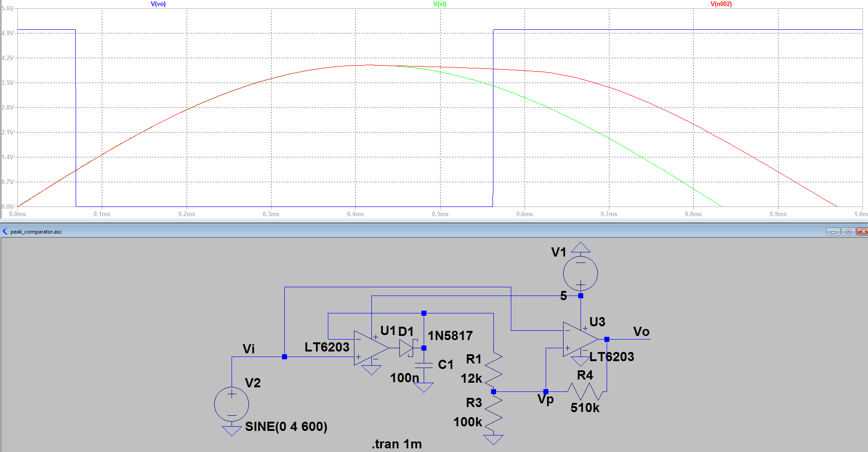Select the green V(vi) trace label
Viewport: 868px width, 452px height.
(440, 4)
